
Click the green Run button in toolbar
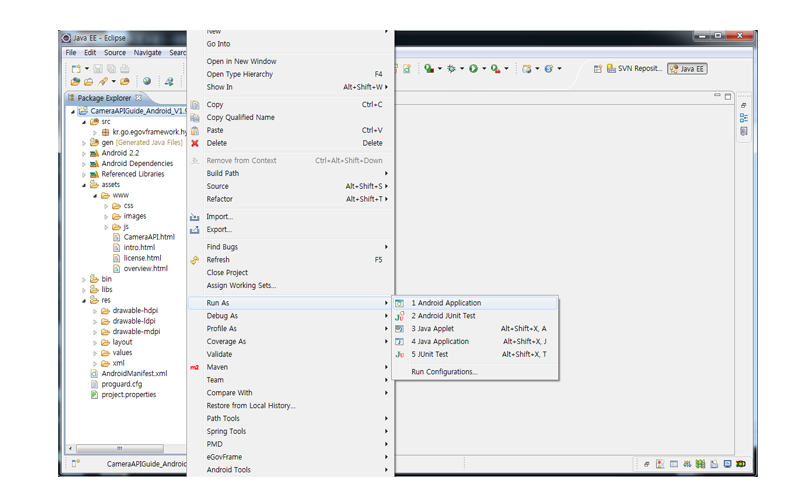(472, 69)
